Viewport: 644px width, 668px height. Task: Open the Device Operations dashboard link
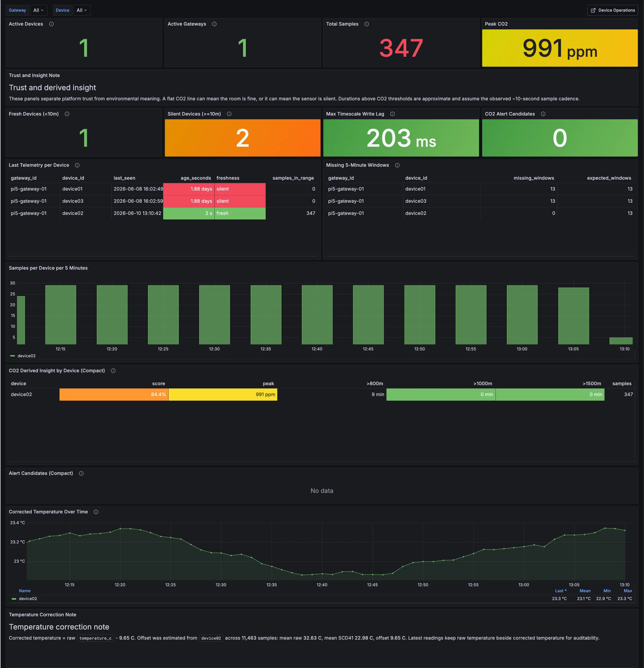coord(612,10)
